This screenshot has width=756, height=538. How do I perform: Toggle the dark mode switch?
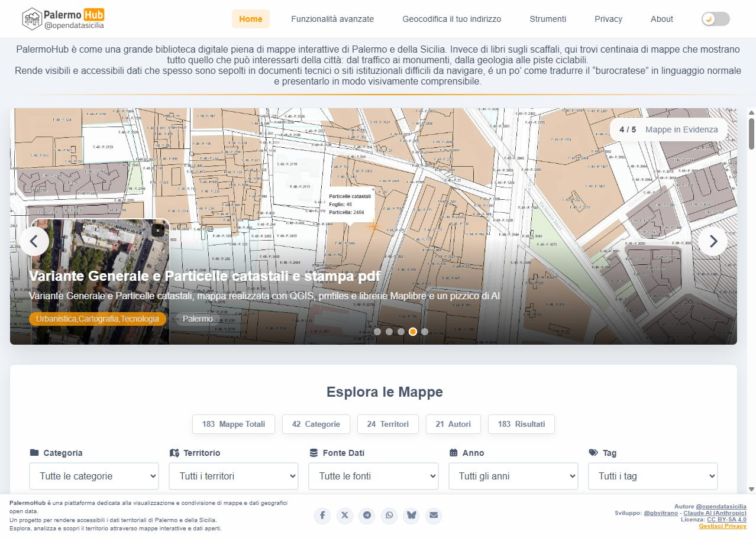click(715, 18)
